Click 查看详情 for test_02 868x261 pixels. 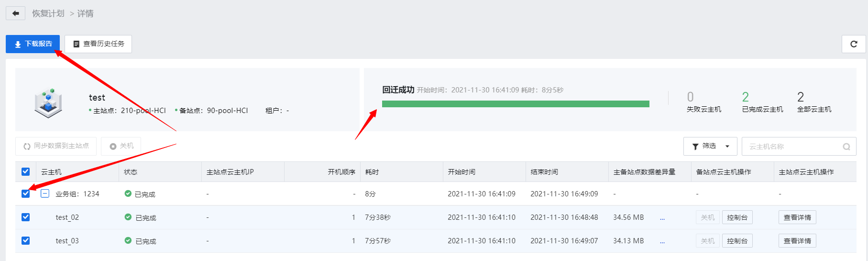pos(797,217)
